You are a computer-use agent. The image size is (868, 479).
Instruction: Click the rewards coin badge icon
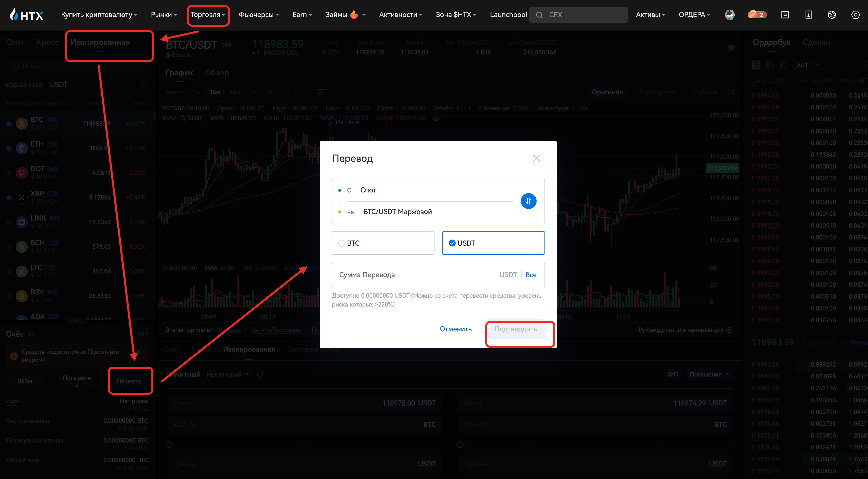757,15
